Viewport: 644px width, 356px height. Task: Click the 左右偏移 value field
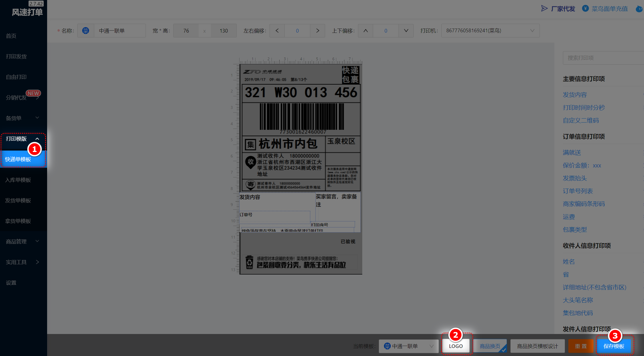297,31
